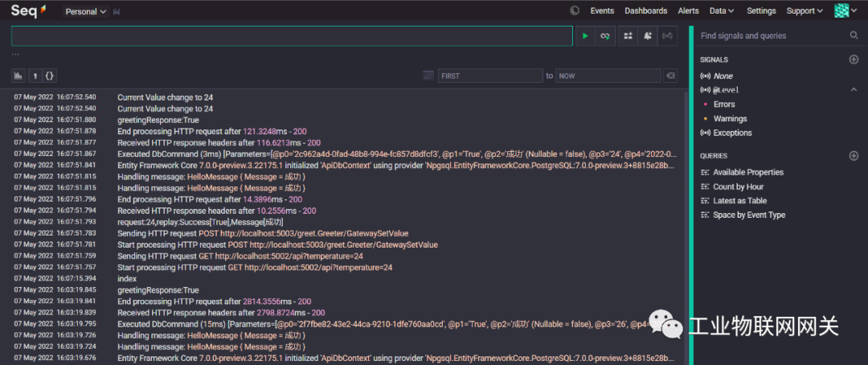Click the Find signals and queries field
Screen dimensions: 868x365
(773, 35)
